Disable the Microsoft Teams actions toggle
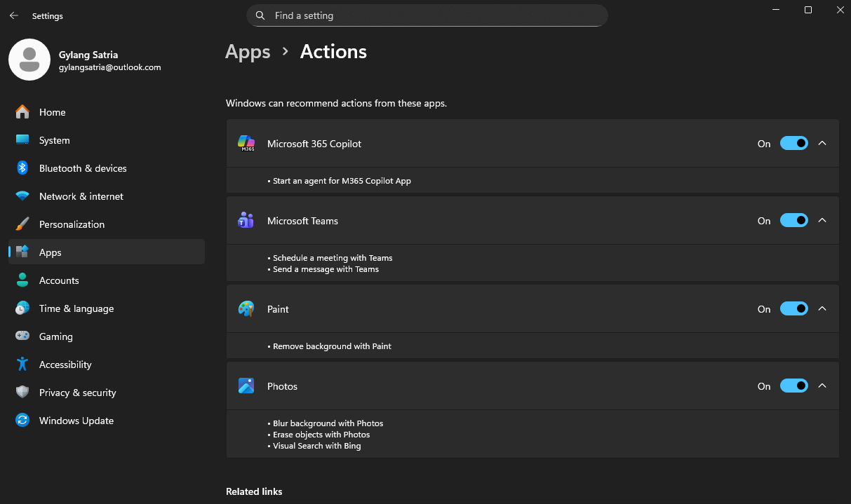The height and width of the screenshot is (504, 851). pos(793,221)
